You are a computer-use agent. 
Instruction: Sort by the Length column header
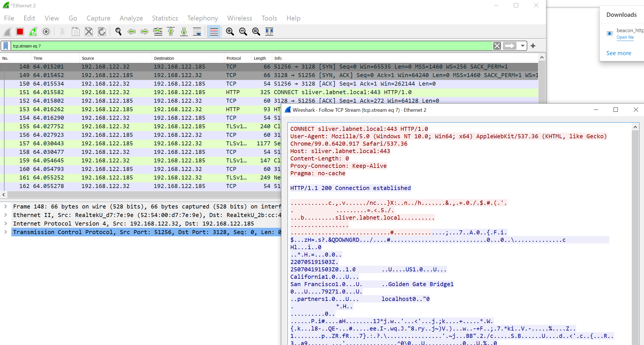261,58
